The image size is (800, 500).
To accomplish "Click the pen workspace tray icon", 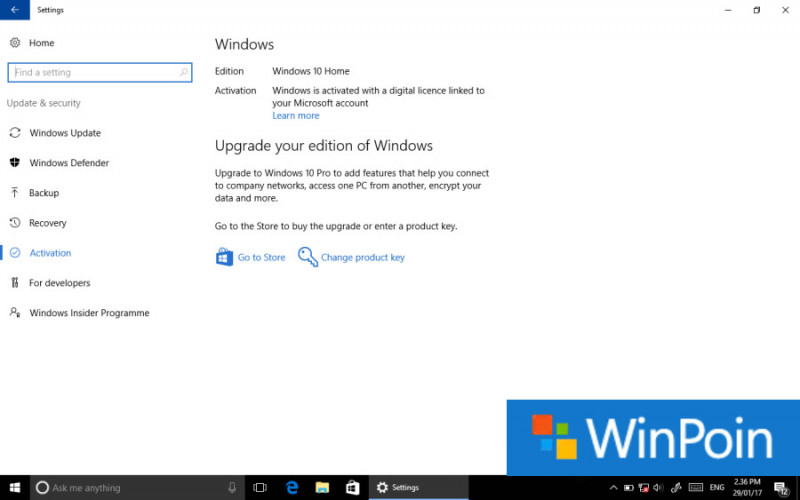I will 677,488.
